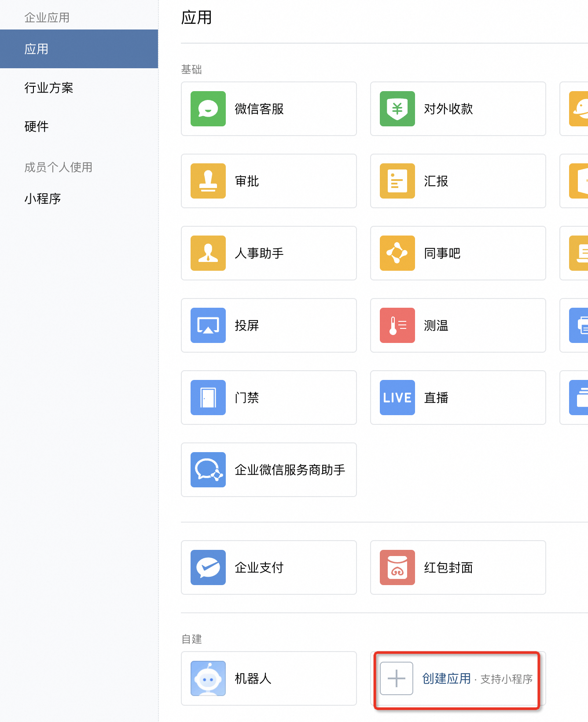Click the 机器人 robot avatar icon
The width and height of the screenshot is (588, 722).
coord(208,678)
